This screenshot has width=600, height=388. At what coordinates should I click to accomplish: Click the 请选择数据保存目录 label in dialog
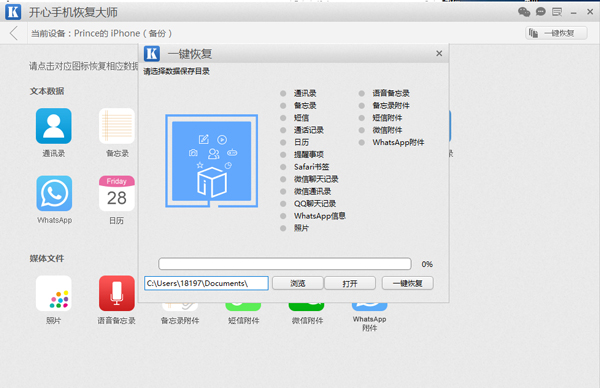[x=176, y=71]
